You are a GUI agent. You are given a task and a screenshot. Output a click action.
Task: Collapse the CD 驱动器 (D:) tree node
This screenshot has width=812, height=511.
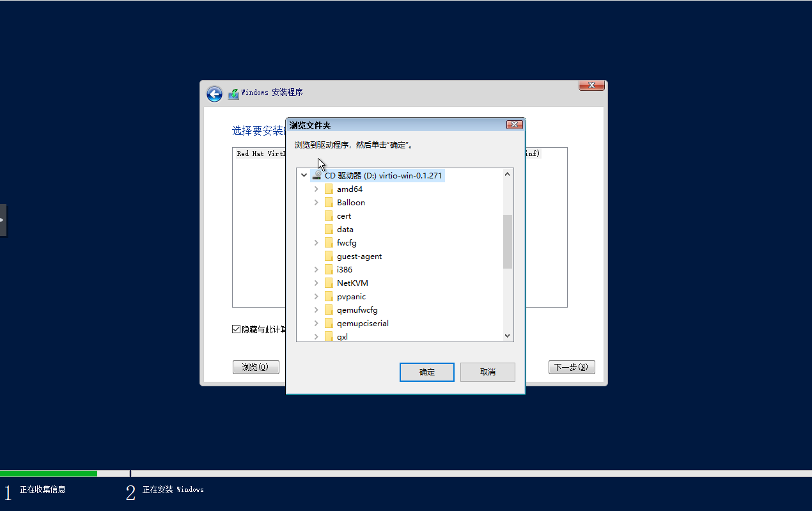tap(304, 175)
